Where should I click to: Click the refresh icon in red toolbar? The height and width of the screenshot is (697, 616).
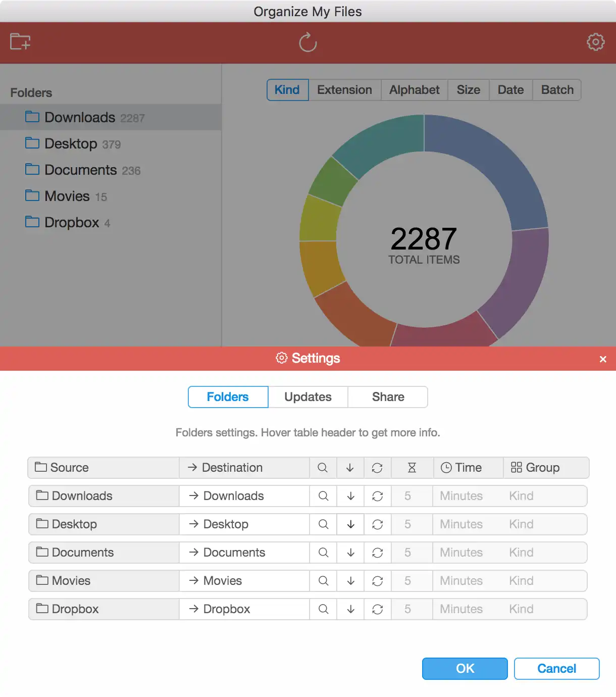307,42
